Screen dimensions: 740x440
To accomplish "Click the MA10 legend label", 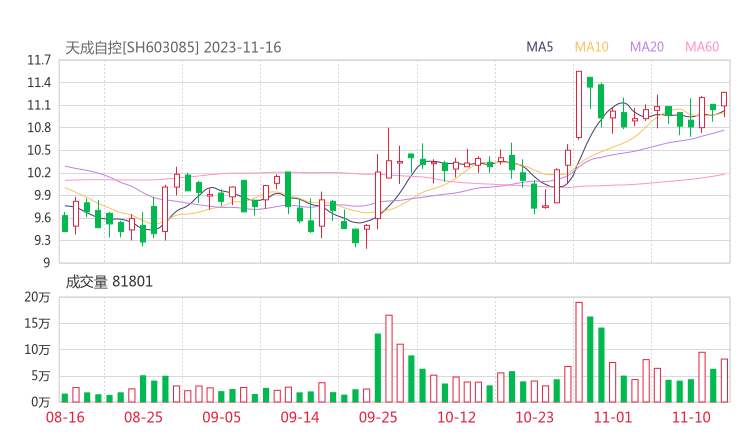I will pos(591,47).
